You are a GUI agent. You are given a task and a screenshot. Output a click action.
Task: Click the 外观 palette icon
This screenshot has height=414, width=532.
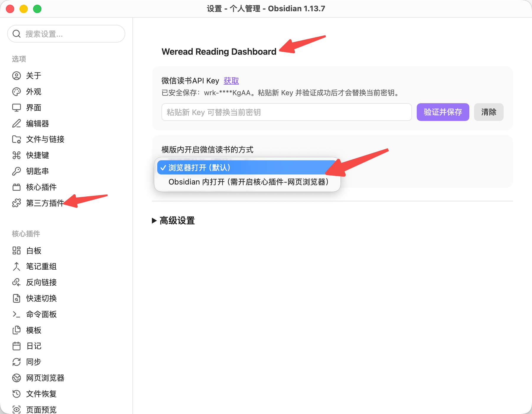pos(17,92)
